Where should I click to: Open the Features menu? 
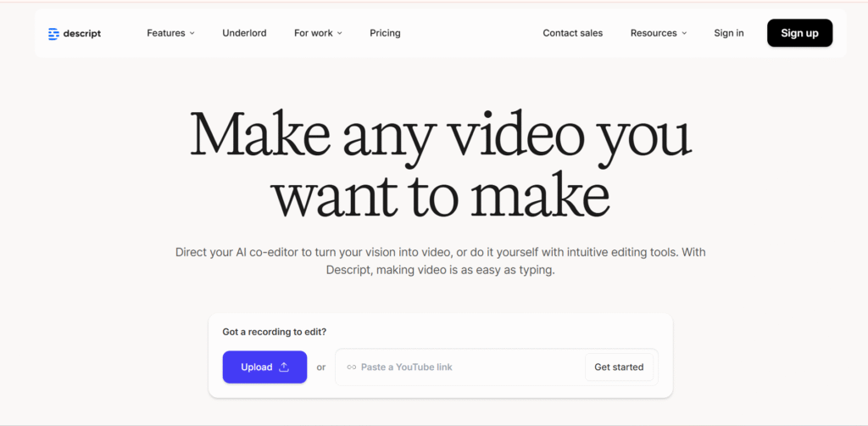[x=170, y=33]
